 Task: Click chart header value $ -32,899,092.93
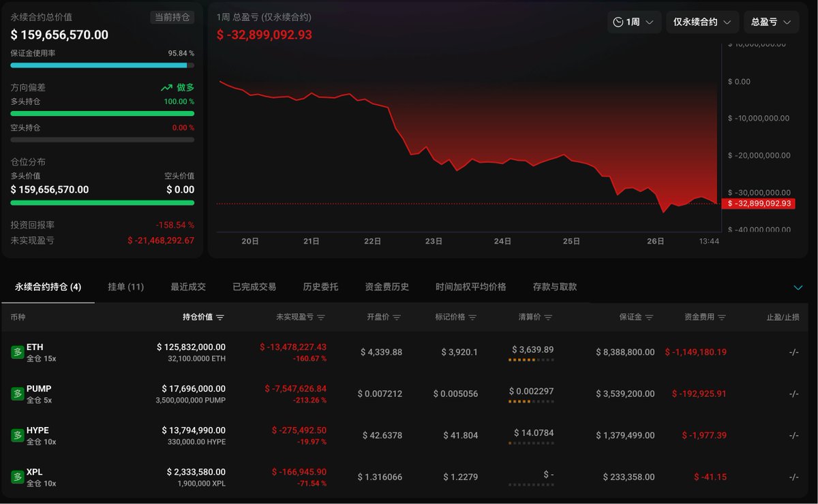(x=264, y=35)
